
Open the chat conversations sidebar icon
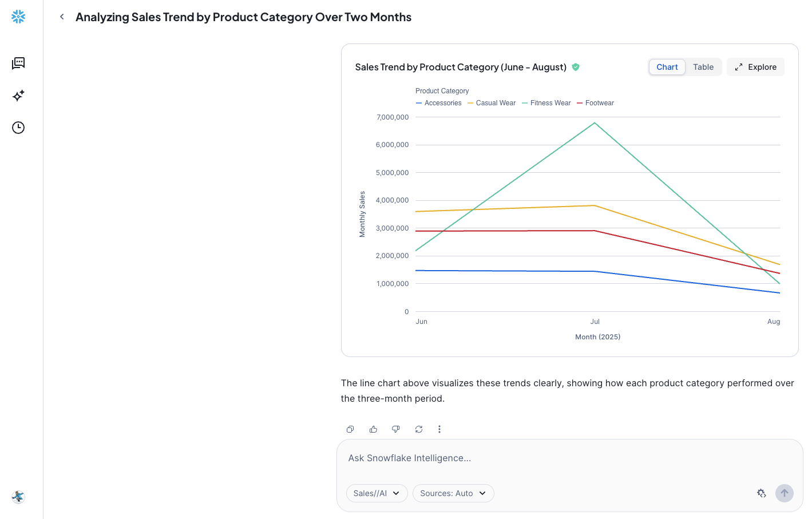coord(18,63)
